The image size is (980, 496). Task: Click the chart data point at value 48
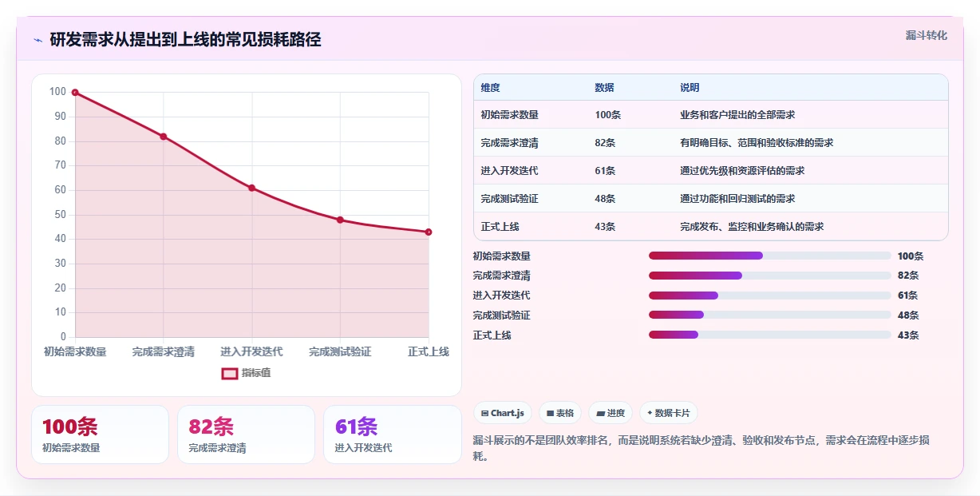(x=340, y=220)
